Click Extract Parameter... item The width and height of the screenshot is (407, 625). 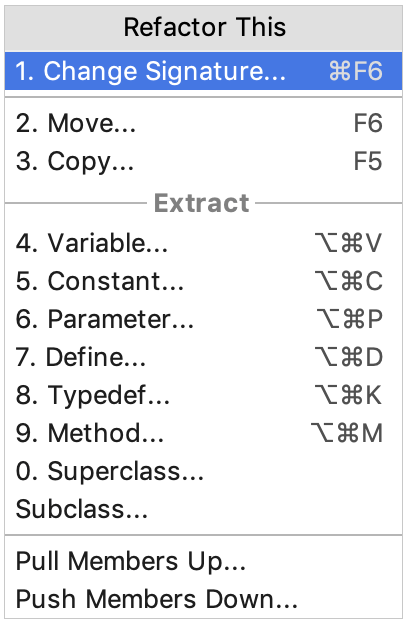tap(203, 319)
